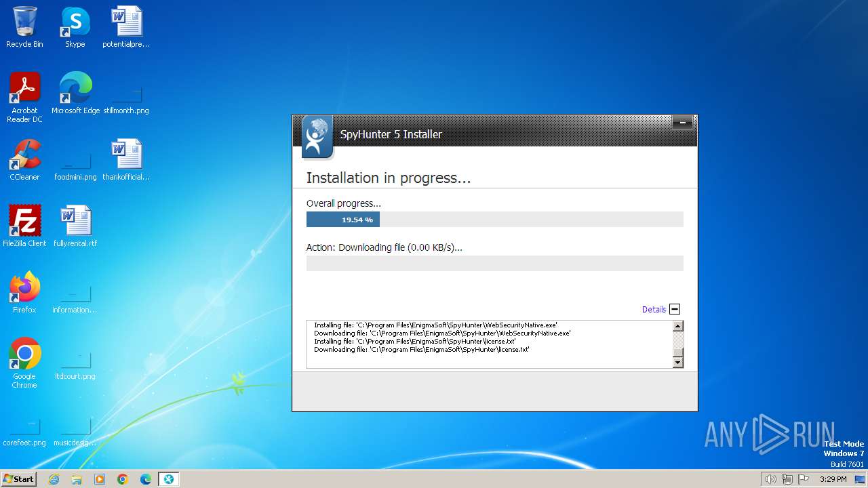
Task: Click the log line 'Installing file: license.txt'
Action: click(x=415, y=342)
